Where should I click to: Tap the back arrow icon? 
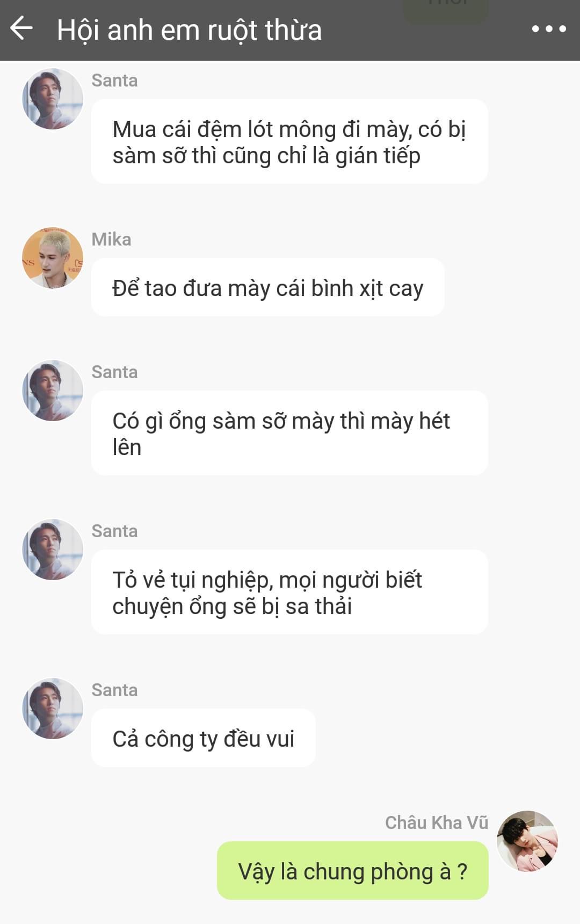coord(21,28)
